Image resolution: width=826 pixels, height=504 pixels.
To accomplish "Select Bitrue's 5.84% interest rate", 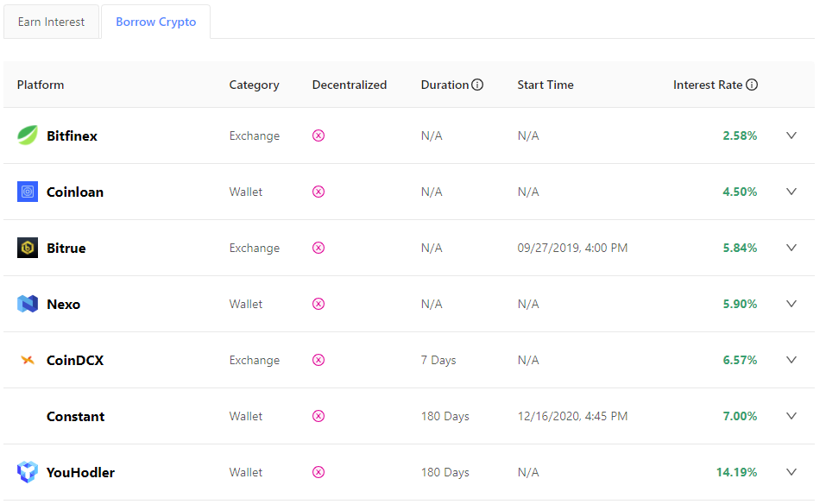I will [740, 248].
